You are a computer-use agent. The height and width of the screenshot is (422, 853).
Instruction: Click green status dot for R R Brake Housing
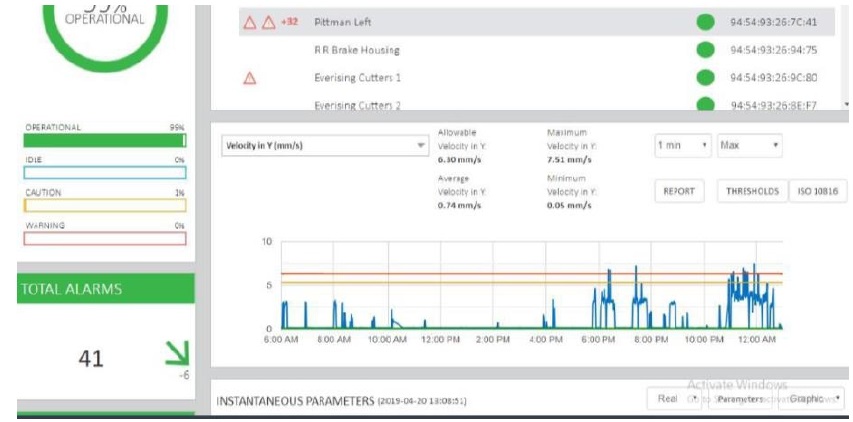click(705, 49)
